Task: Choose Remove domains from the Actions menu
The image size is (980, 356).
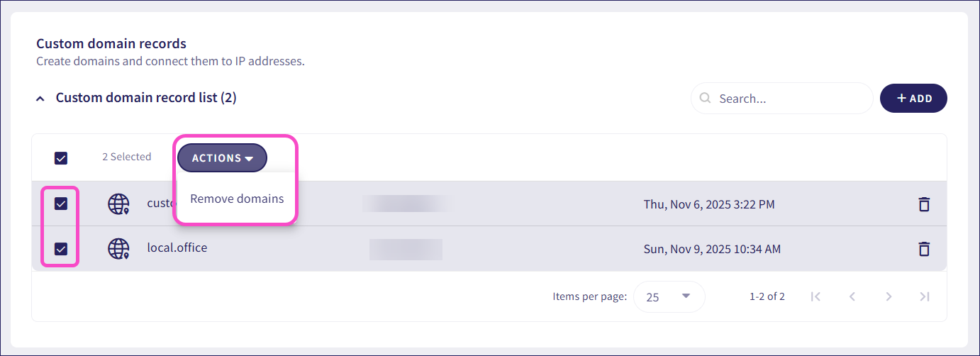Action: pos(237,199)
